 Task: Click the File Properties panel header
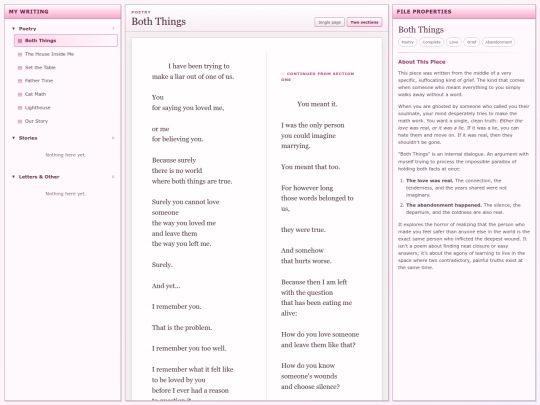click(464, 12)
